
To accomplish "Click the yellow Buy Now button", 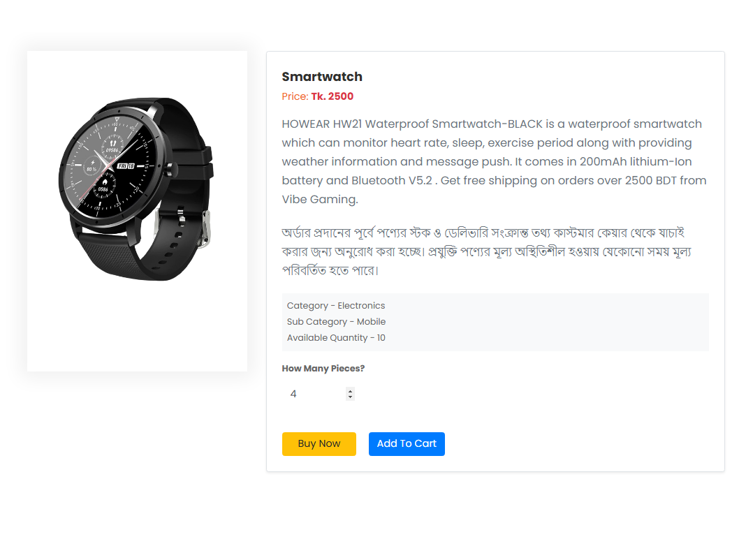I will (319, 444).
